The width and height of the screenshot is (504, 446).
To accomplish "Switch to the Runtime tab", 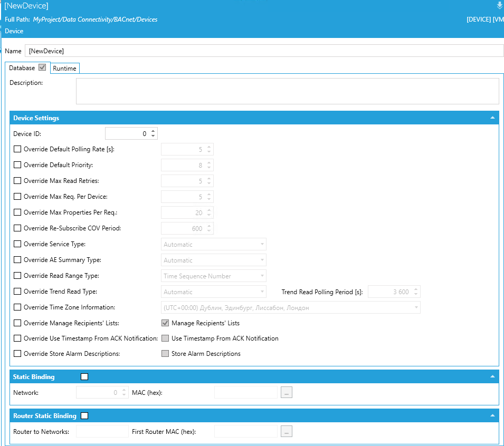I will tap(64, 69).
